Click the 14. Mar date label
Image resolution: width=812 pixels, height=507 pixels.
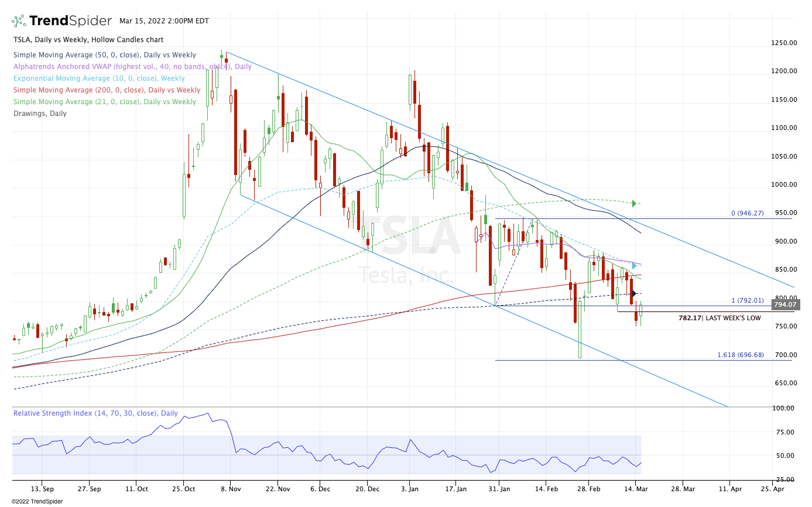(635, 488)
